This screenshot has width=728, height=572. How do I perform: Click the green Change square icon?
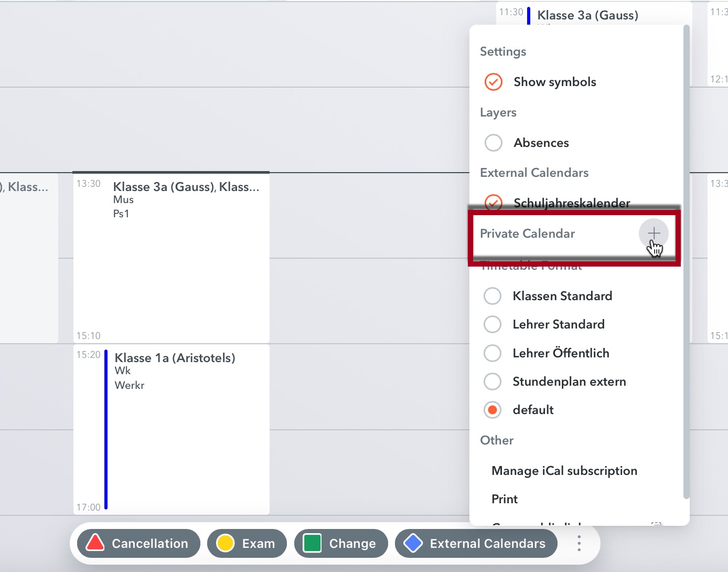tap(312, 543)
